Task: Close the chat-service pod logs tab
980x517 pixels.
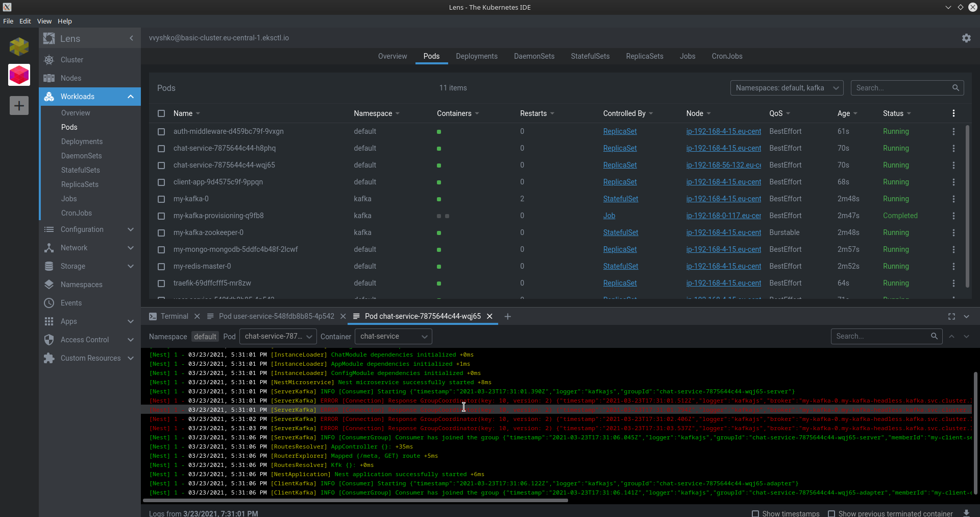Action: 489,316
